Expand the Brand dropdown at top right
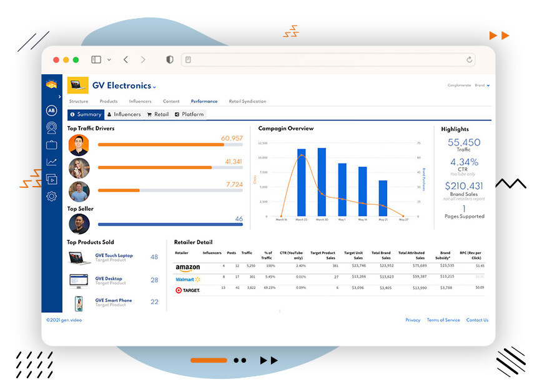This screenshot has width=537, height=392. point(480,85)
